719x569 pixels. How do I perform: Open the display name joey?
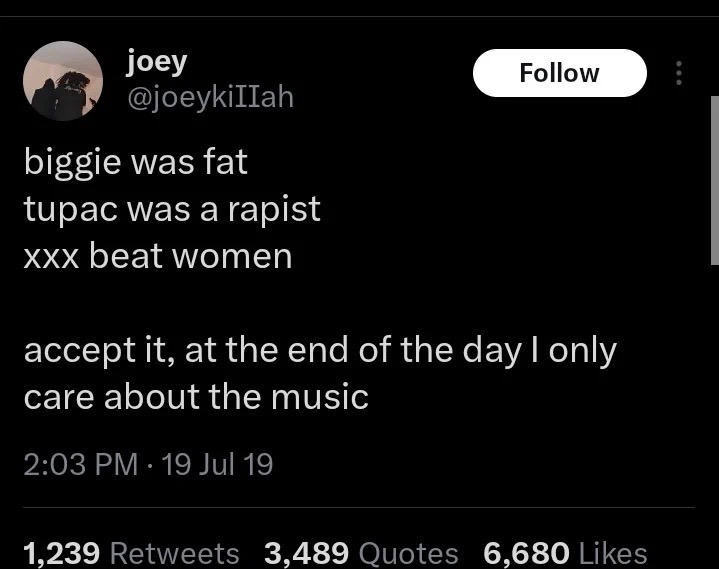(x=157, y=62)
